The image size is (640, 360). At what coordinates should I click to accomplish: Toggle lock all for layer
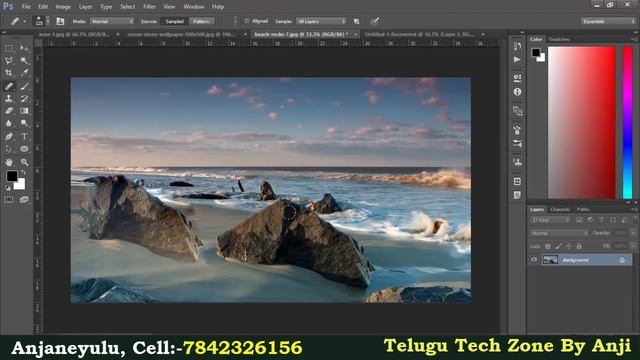tap(579, 246)
